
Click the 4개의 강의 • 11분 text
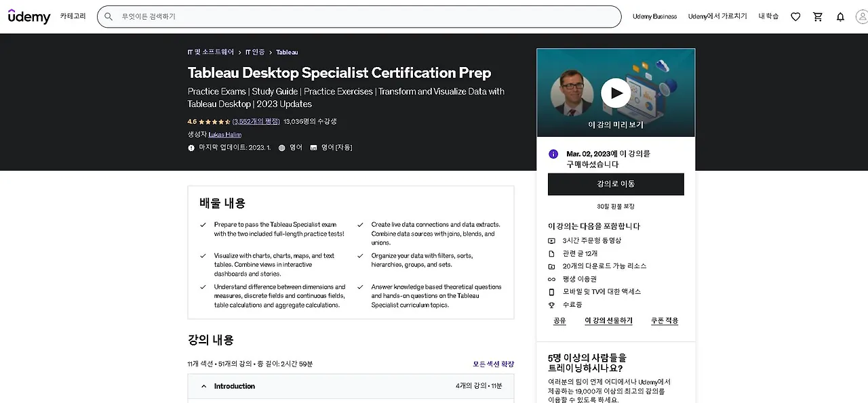(479, 386)
